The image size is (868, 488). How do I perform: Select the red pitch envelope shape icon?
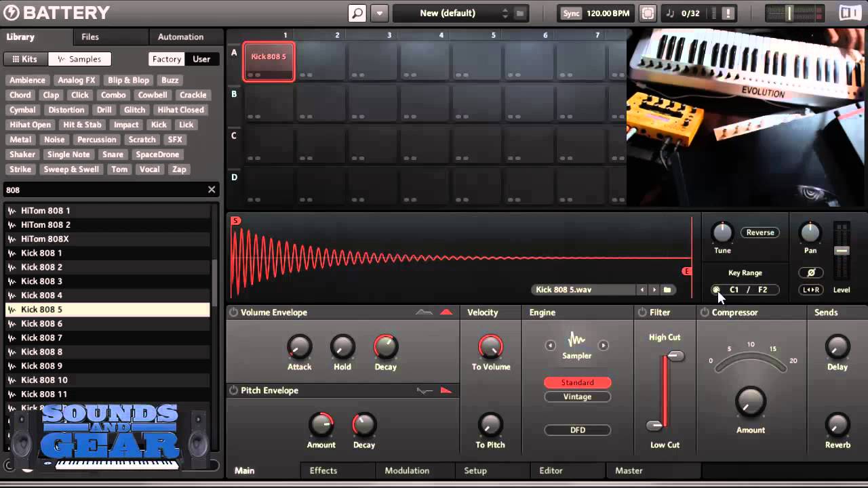pyautogui.click(x=446, y=390)
